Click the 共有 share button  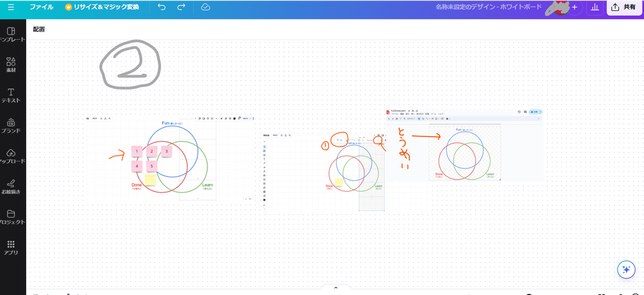pos(624,8)
